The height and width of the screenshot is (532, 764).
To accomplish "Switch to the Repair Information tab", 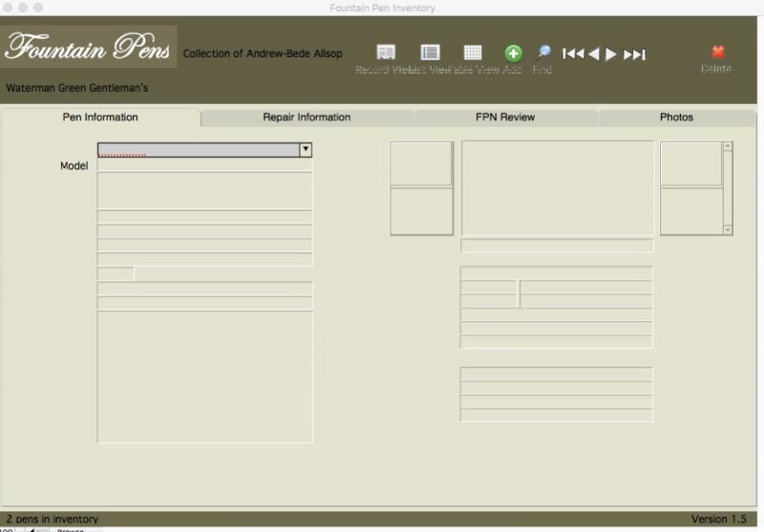I will [x=307, y=117].
